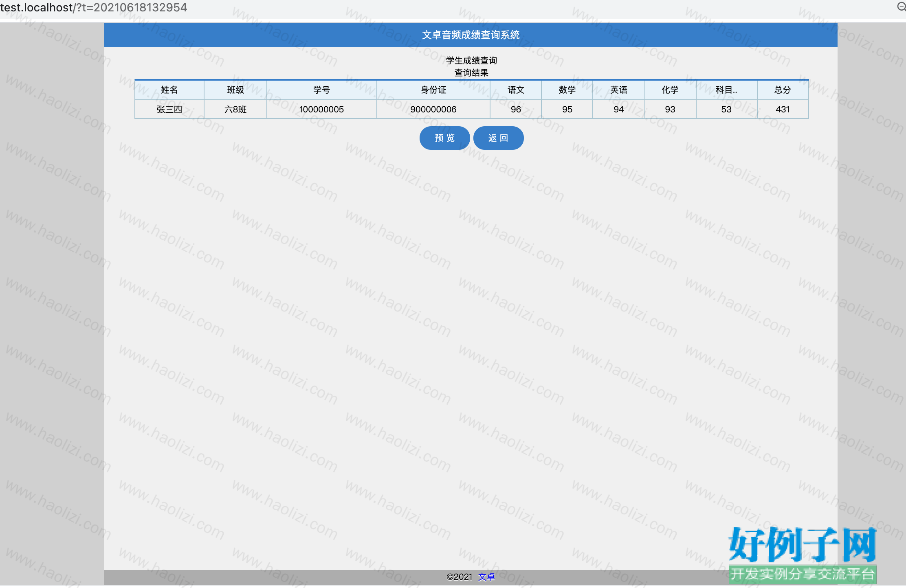The image size is (906, 588).
Task: Click the score cell 93
Action: pyautogui.click(x=670, y=110)
